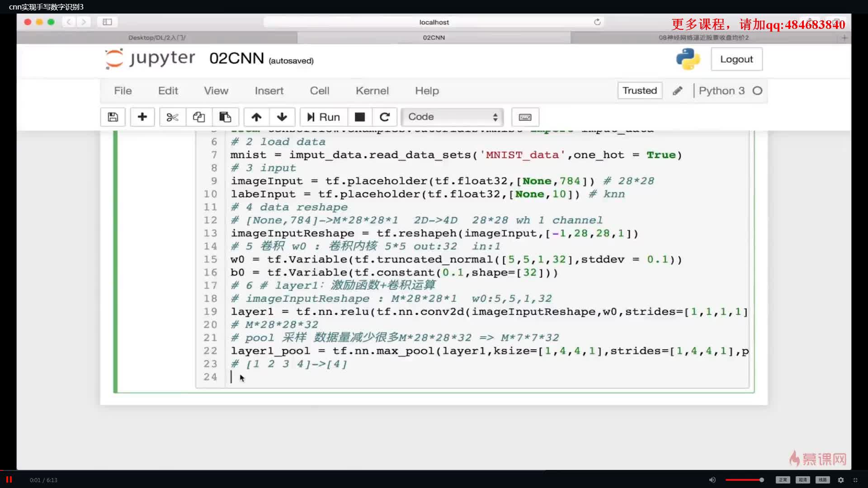Click the 02CNN tab in browser
Image resolution: width=868 pixels, height=488 pixels.
434,37
